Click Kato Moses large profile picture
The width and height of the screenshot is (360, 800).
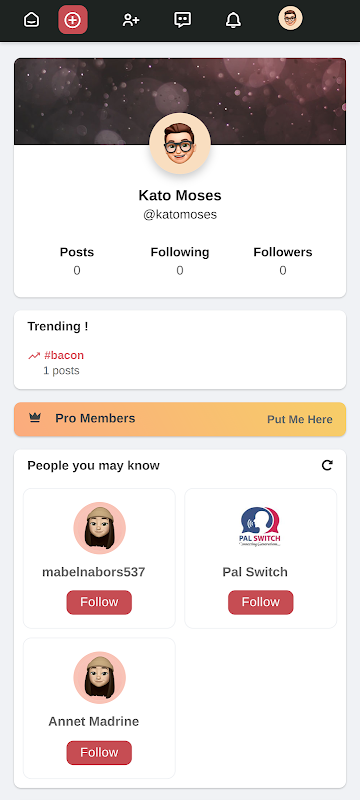[180, 143]
